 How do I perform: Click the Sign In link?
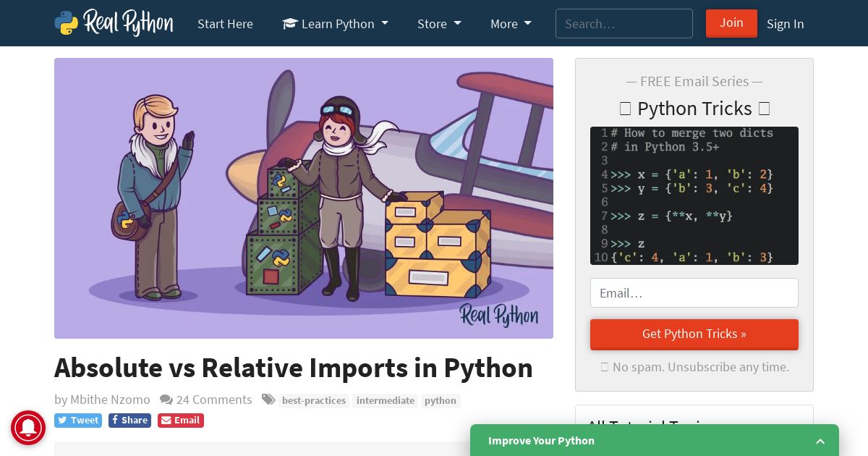click(x=785, y=24)
